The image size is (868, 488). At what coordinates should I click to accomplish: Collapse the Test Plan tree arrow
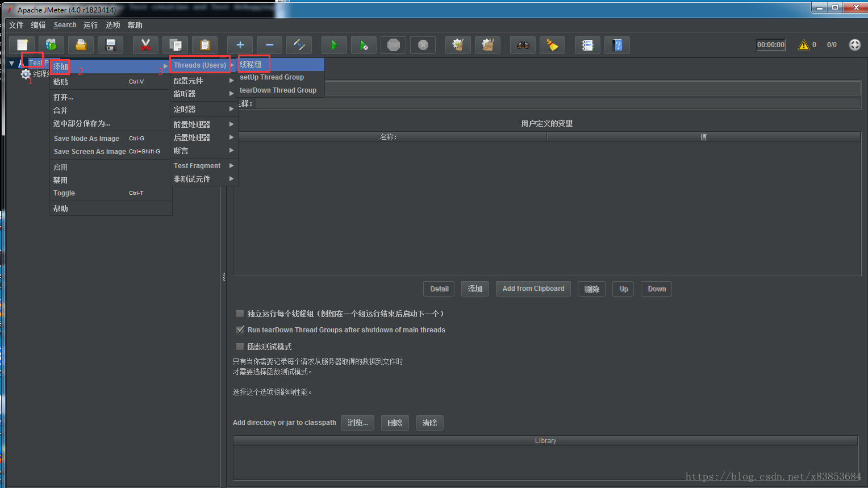click(12, 63)
